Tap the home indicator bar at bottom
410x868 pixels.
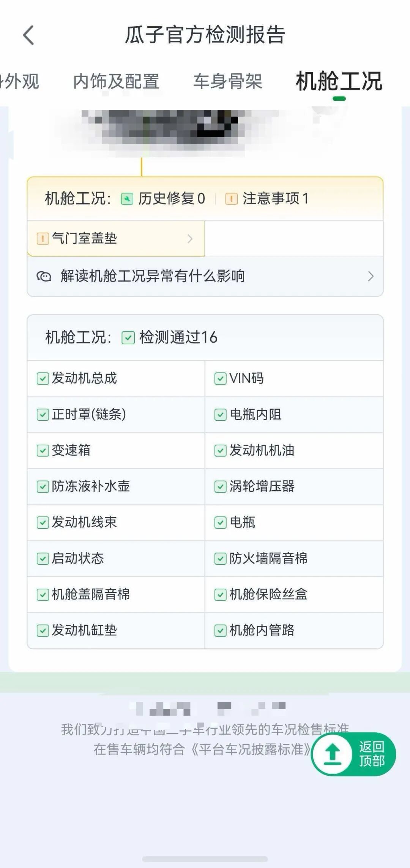[x=205, y=859]
